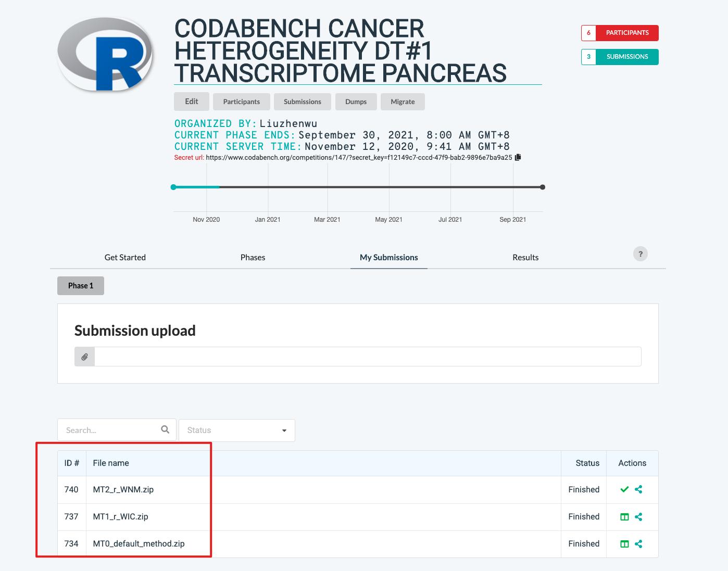The height and width of the screenshot is (571, 728).
Task: Share submission 740 MT2_r_WNM.zip
Action: click(638, 489)
